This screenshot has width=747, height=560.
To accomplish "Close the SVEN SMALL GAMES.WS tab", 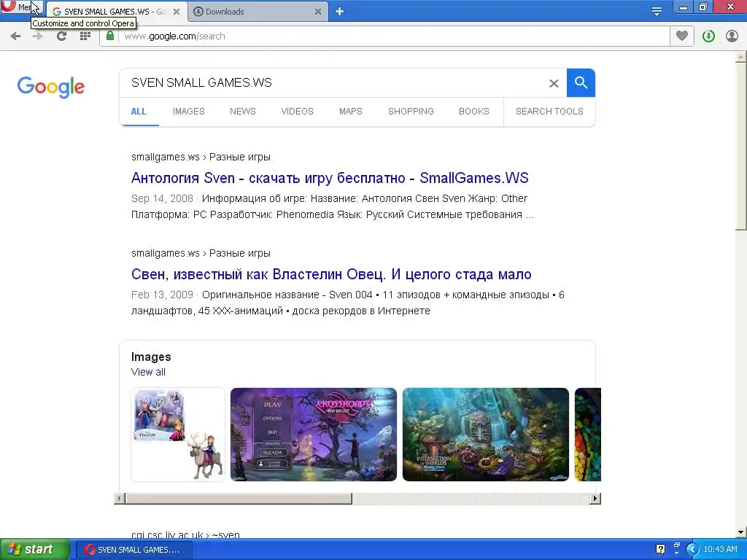I will (177, 12).
